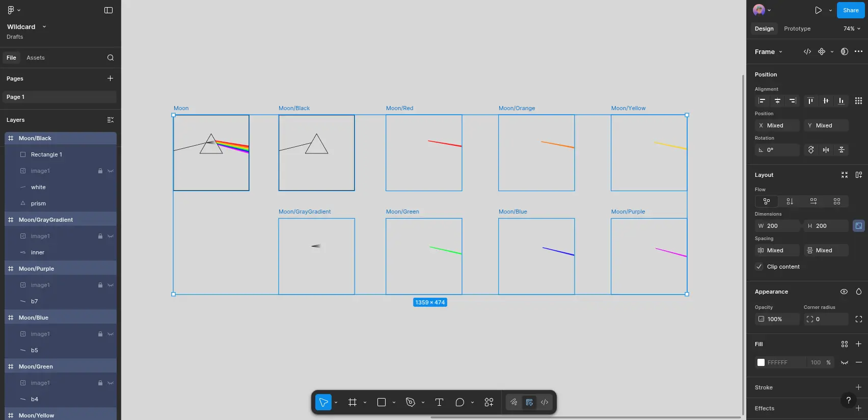868x420 pixels.
Task: Search the file with magnifier icon
Action: [111, 58]
